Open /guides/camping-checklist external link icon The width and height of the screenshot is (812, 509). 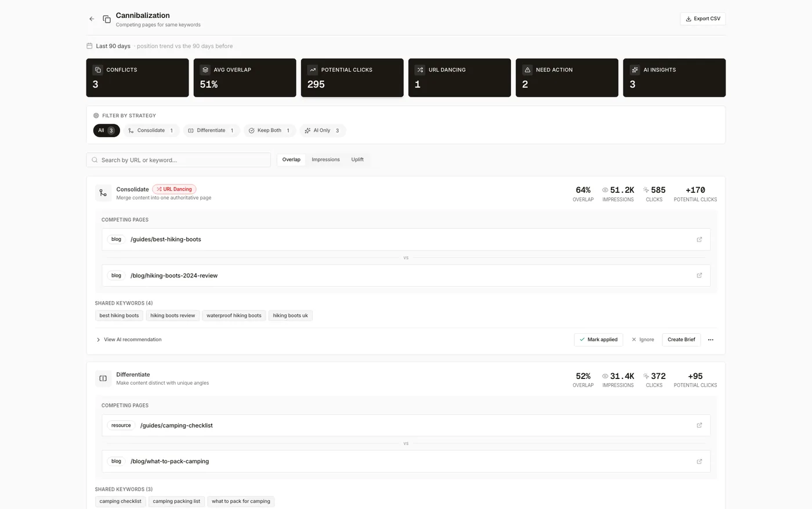point(699,425)
